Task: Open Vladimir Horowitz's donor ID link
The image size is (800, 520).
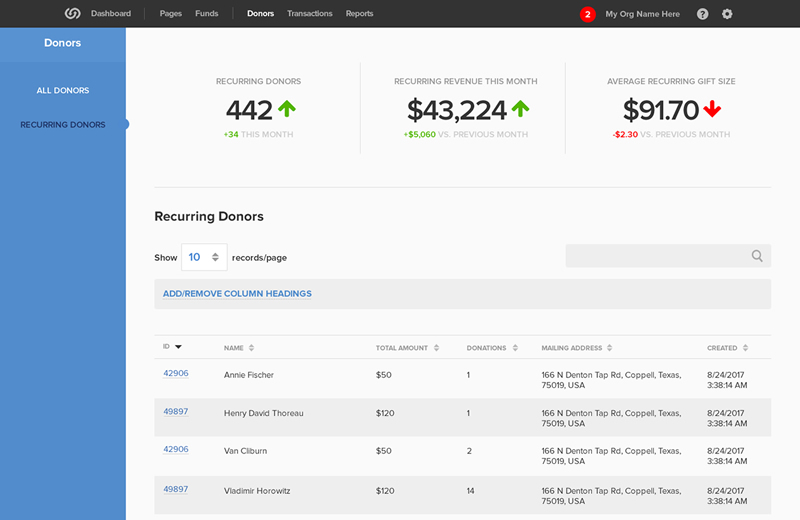Action: 175,490
